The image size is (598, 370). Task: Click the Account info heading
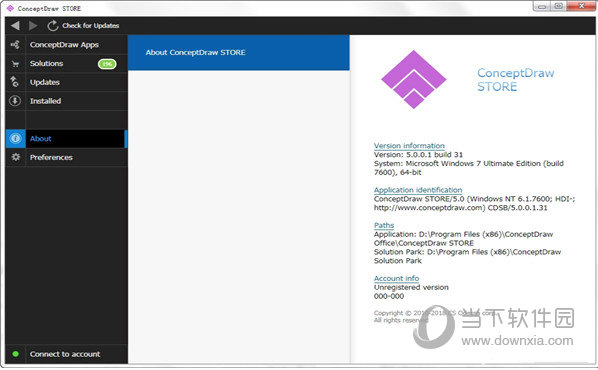click(396, 278)
